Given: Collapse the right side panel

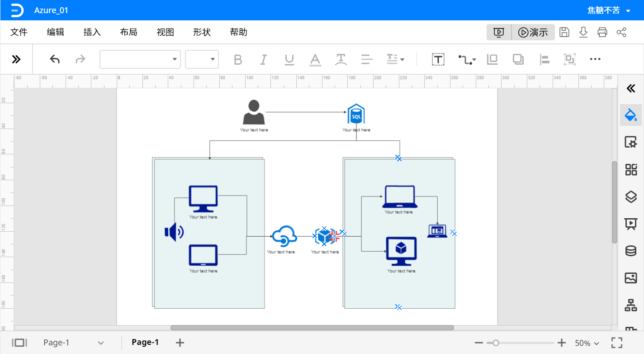Looking at the screenshot, I should 631,88.
